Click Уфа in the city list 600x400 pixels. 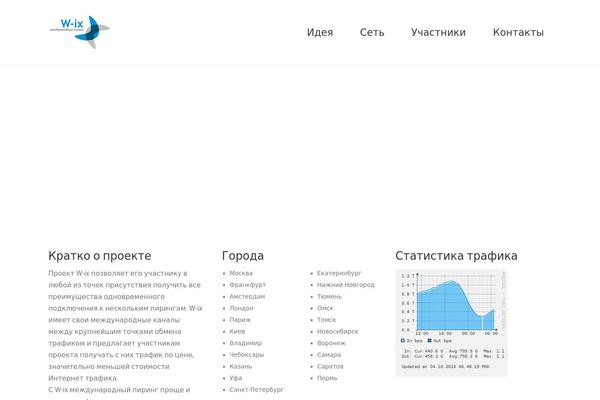(236, 378)
